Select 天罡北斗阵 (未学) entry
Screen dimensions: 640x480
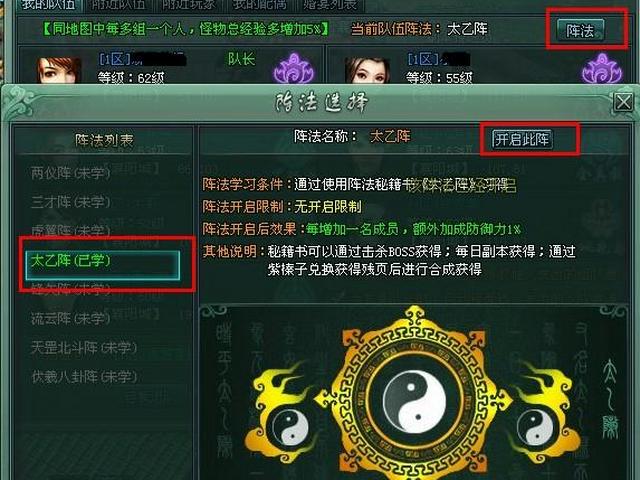[x=84, y=348]
